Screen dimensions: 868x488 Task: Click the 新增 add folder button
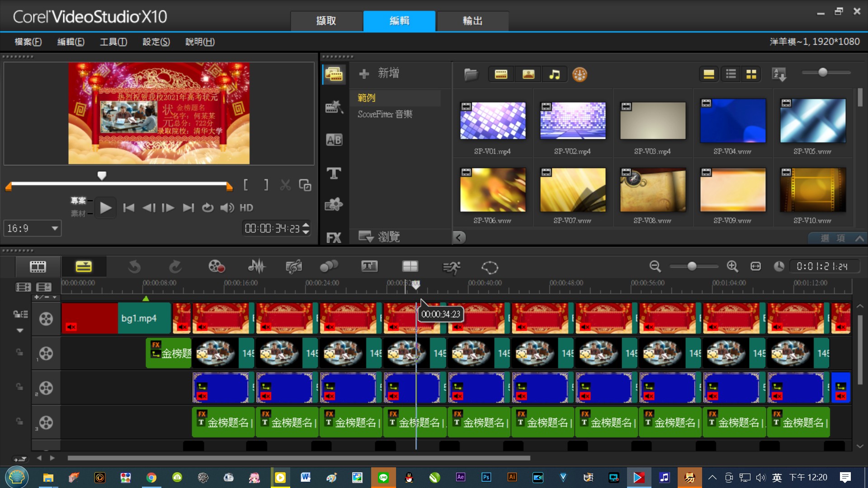[379, 73]
